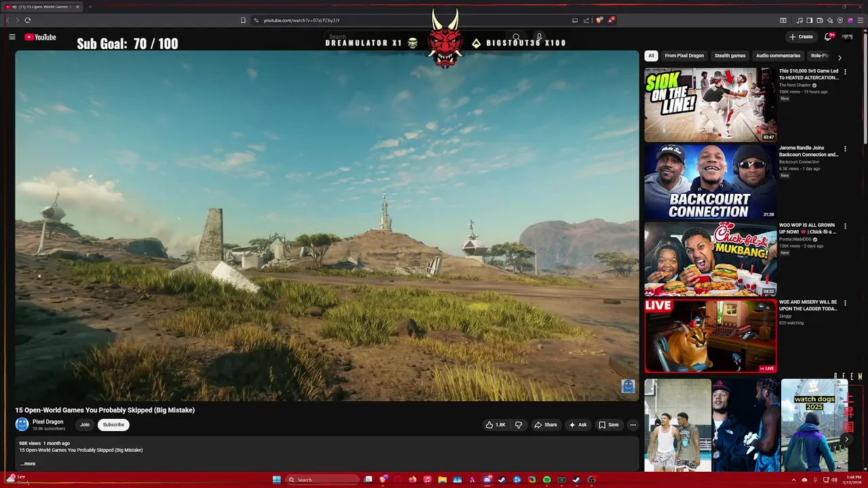Click the taskbar Search box
The image size is (868, 488).
click(322, 480)
